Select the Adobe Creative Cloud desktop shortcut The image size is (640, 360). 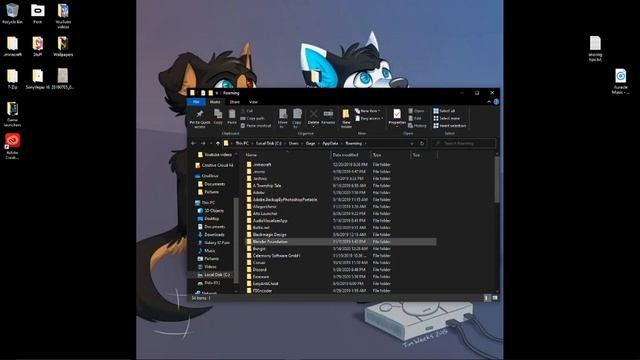click(12, 146)
